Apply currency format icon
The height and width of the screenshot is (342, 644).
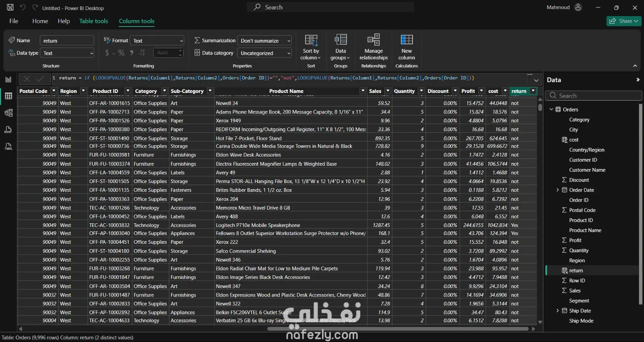107,53
